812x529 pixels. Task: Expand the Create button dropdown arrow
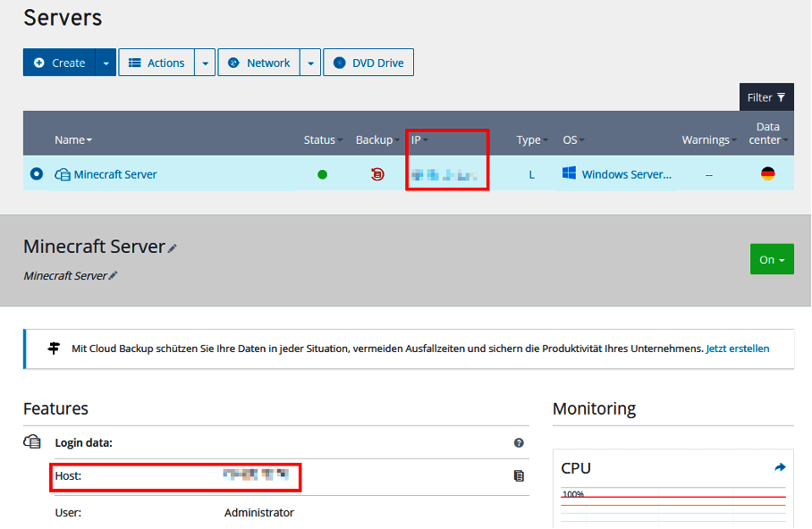coord(106,63)
